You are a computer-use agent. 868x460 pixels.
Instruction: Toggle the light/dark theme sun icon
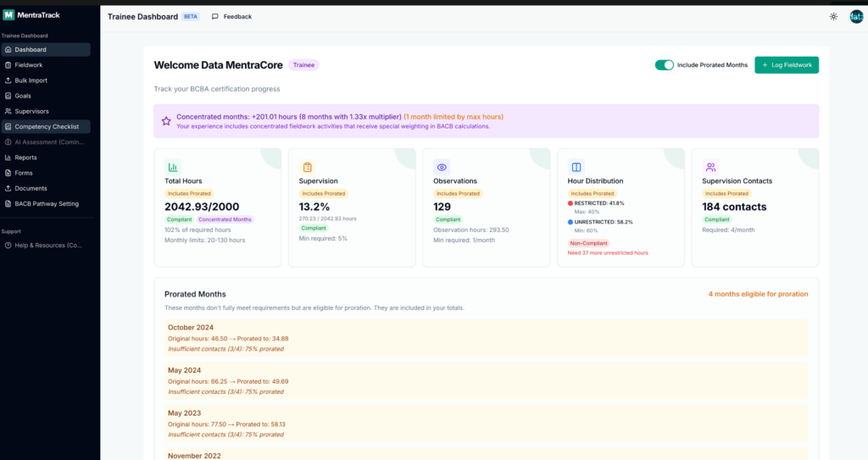[833, 16]
